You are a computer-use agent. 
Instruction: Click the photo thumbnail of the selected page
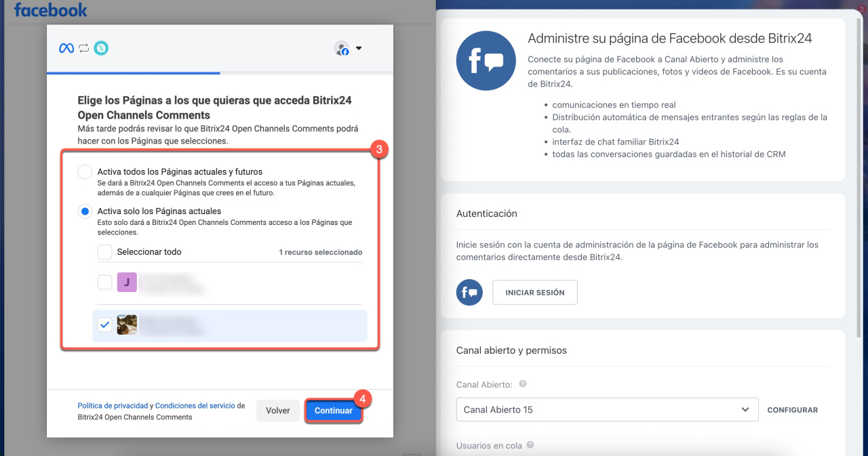(x=127, y=325)
